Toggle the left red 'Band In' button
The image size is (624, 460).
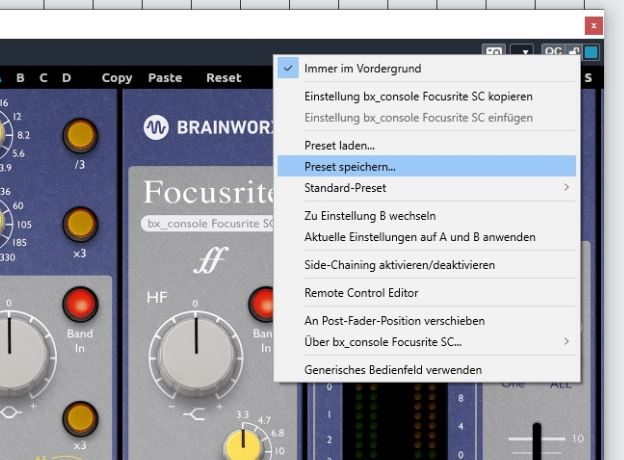point(80,304)
